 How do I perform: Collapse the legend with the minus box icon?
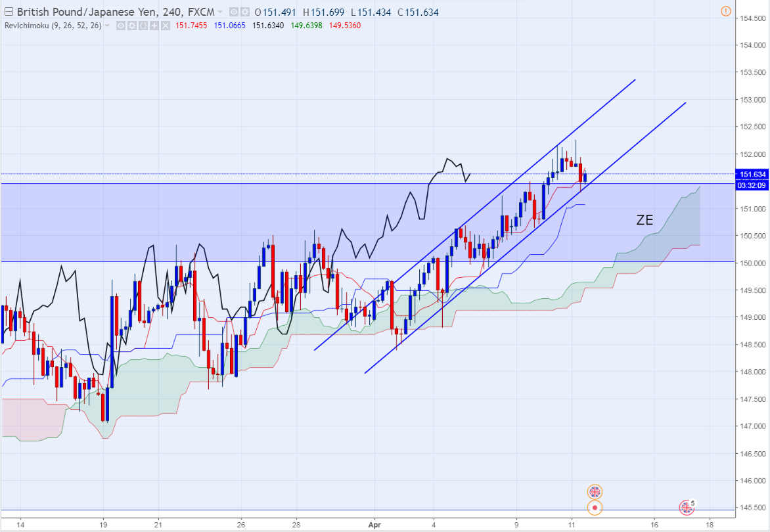click(x=9, y=12)
